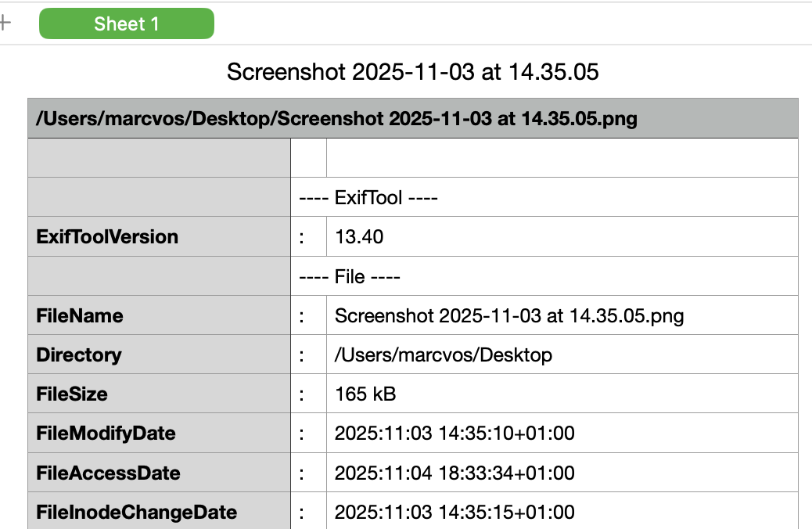
Task: Click the add sheet plus icon
Action: tap(5, 23)
